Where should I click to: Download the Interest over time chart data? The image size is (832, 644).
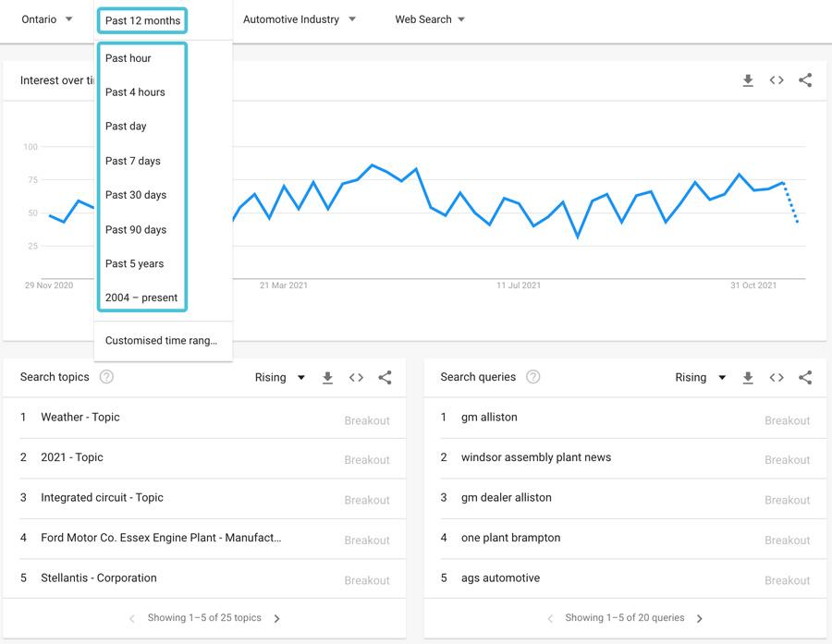[748, 80]
